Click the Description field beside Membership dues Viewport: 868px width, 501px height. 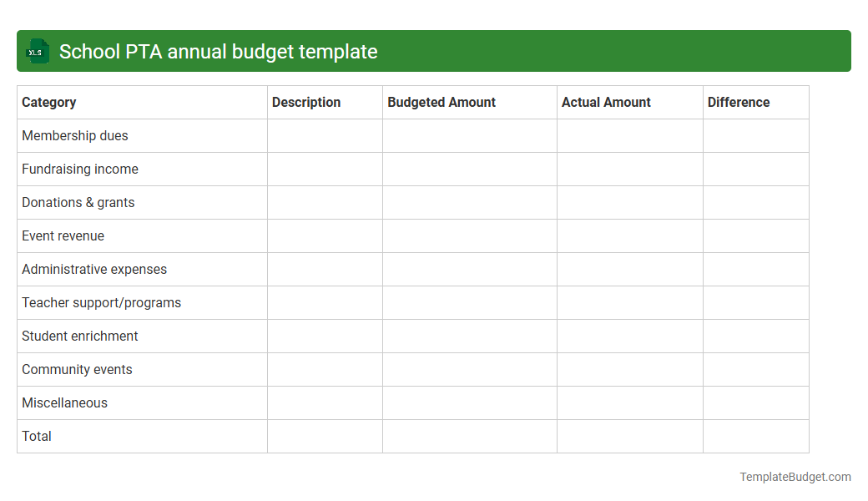(x=324, y=135)
